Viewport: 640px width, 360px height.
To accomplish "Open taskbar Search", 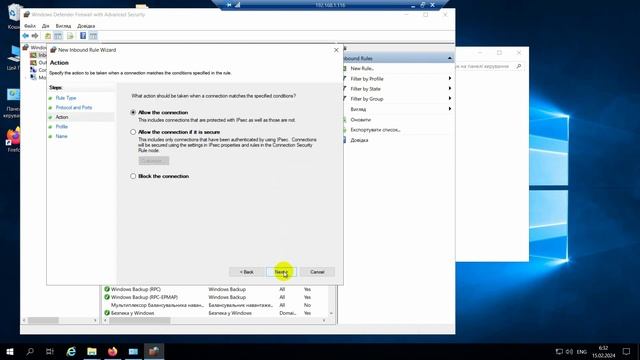I will pos(30,351).
